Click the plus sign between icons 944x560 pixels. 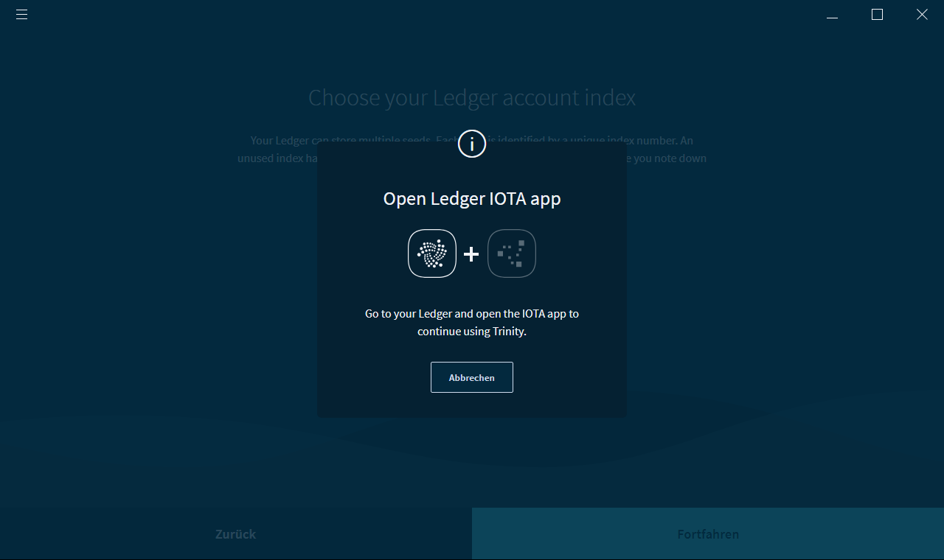471,254
